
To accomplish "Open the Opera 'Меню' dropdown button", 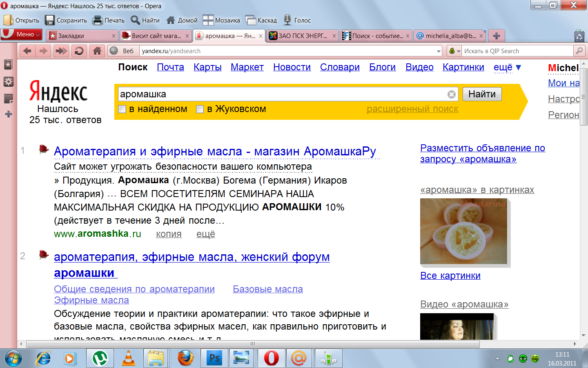I will click(22, 35).
